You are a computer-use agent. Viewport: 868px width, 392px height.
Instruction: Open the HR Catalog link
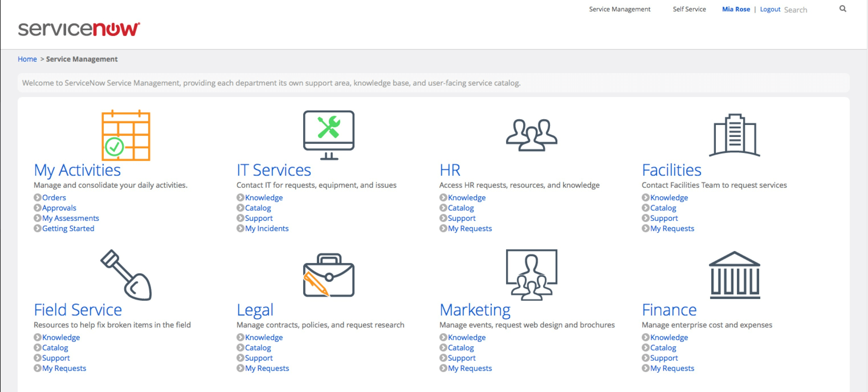[461, 208]
